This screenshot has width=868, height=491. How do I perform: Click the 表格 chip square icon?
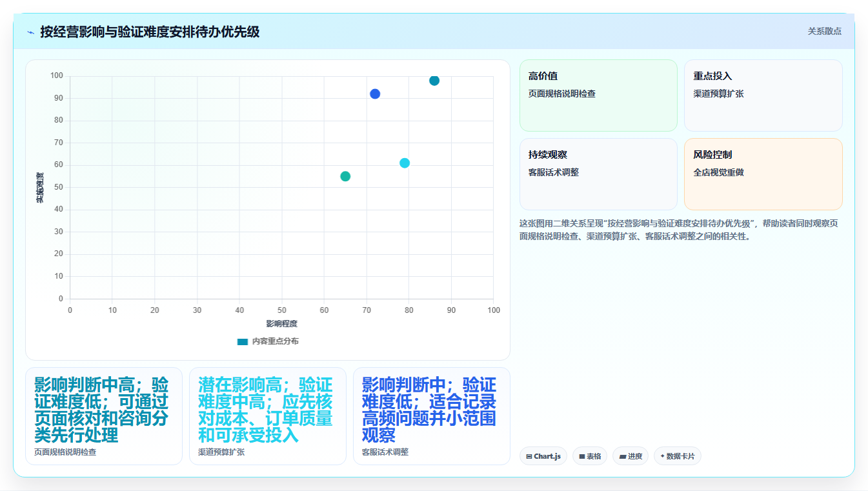click(582, 457)
